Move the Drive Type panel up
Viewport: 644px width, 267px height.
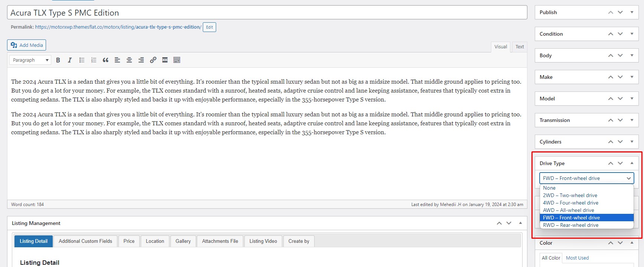pos(611,163)
